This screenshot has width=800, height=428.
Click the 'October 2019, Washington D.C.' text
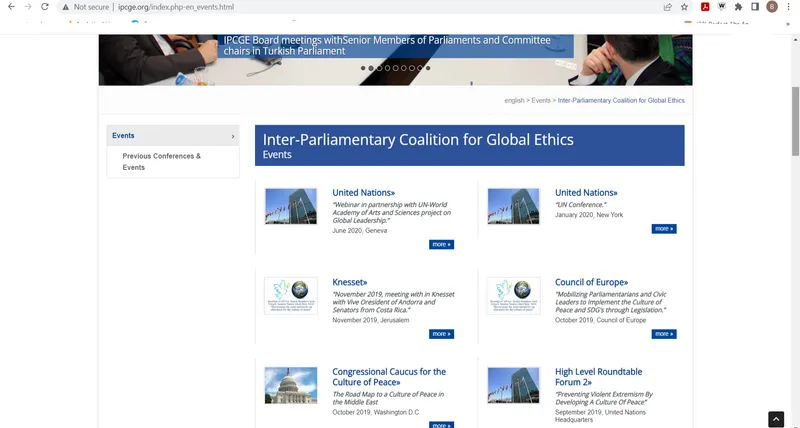click(x=376, y=412)
